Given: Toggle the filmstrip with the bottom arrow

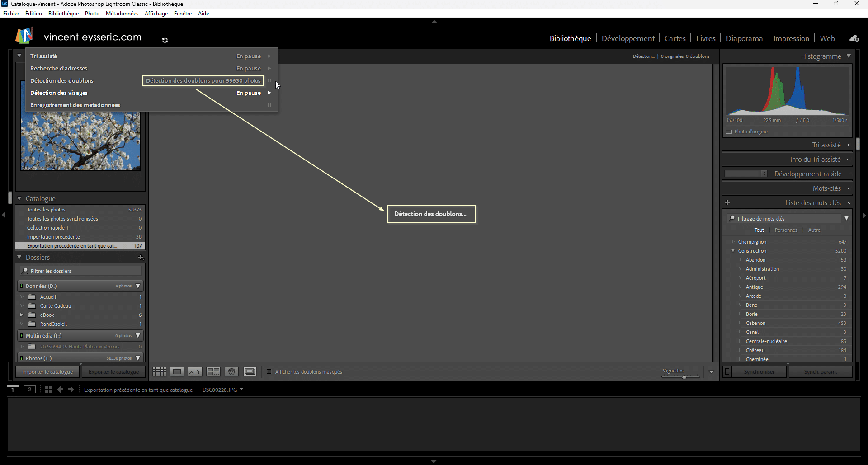Looking at the screenshot, I should [x=434, y=461].
